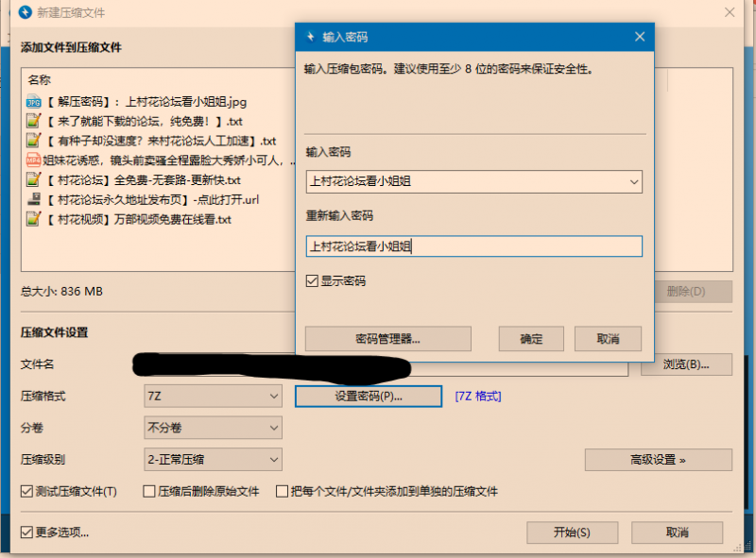
Task: Click the notepad icon beside 有种子却没速度 file
Action: coord(33,141)
